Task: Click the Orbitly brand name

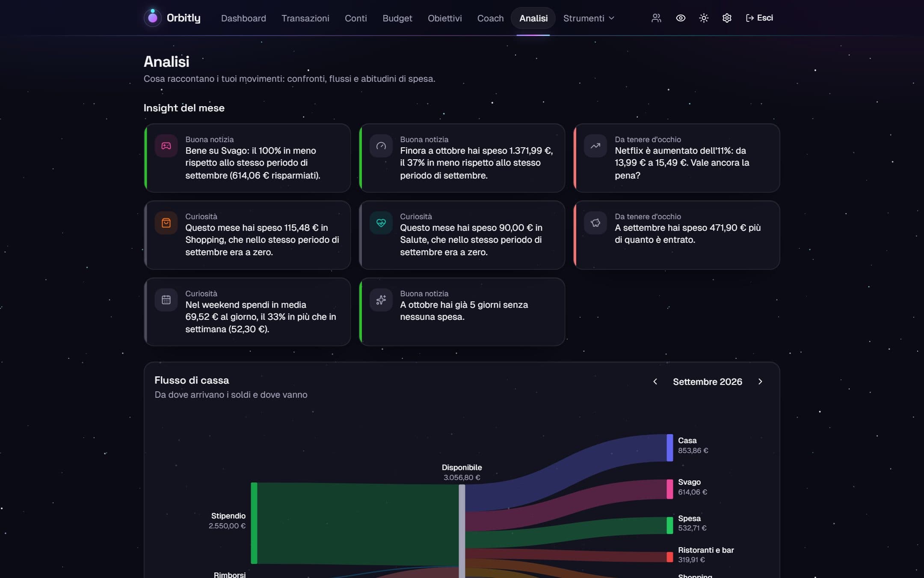Action: point(184,18)
